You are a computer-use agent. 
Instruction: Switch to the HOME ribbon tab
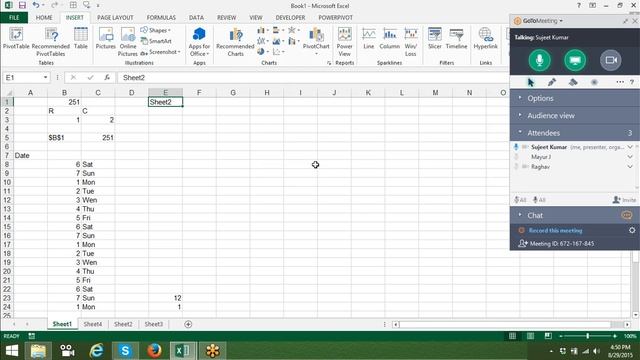[x=44, y=18]
